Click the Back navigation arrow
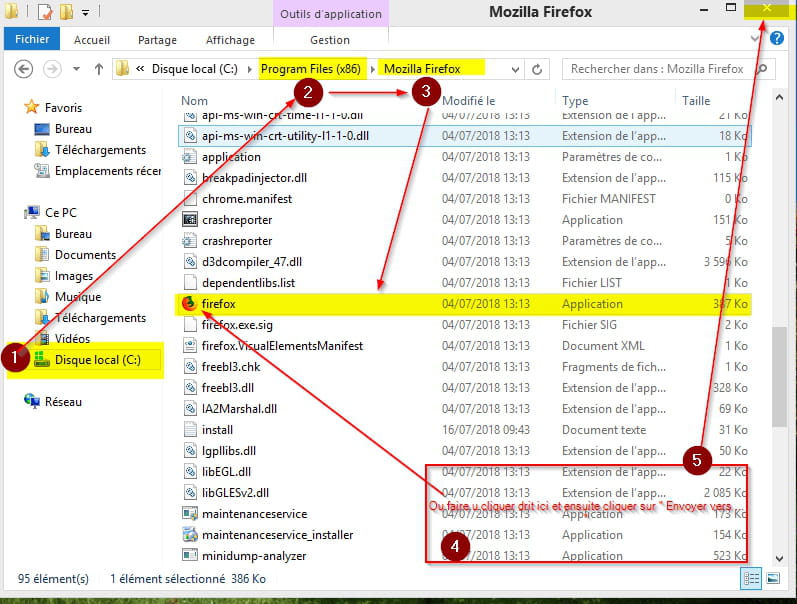 [23, 69]
